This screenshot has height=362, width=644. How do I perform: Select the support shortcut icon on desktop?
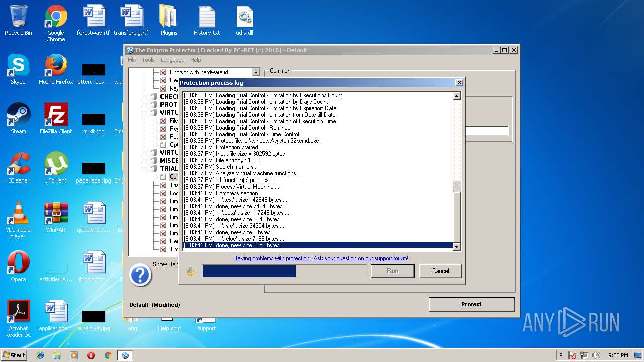point(206,325)
